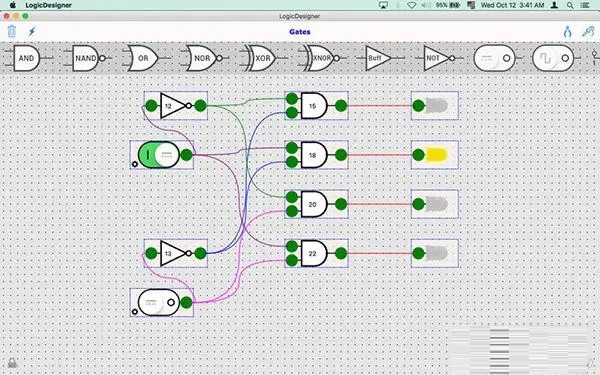Select the NOR gate palette icon
The width and height of the screenshot is (600, 375).
(x=204, y=58)
